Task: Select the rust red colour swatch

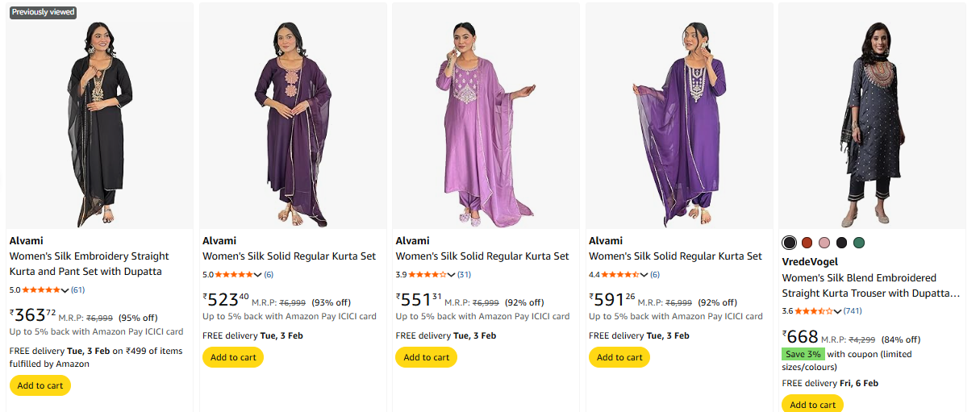Action: coord(807,243)
